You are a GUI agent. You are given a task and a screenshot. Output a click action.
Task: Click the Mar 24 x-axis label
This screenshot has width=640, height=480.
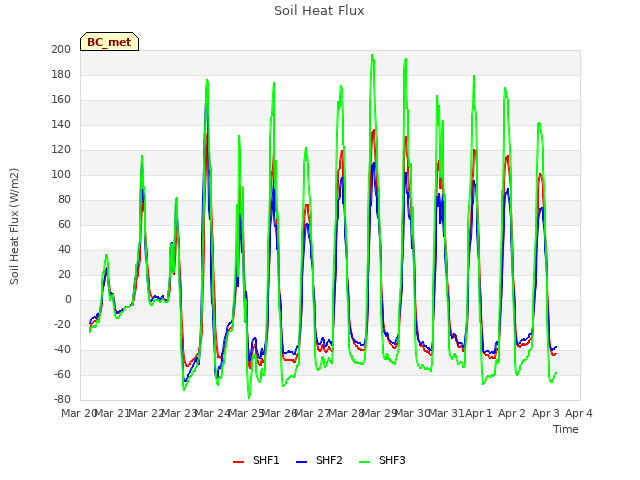213,413
